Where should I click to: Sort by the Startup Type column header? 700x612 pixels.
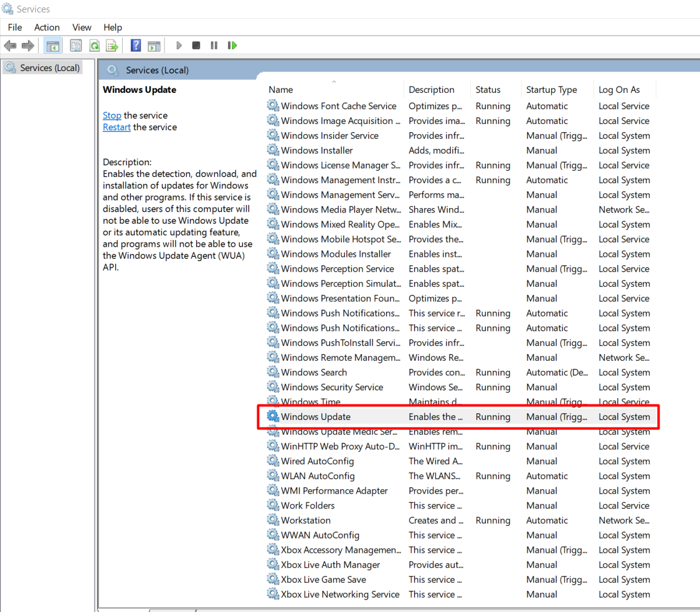(557, 90)
